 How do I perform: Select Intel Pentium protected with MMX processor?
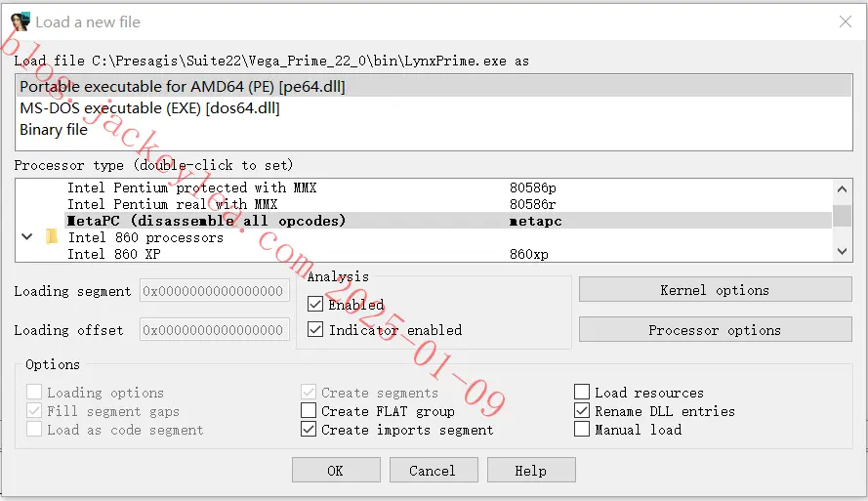point(448,188)
